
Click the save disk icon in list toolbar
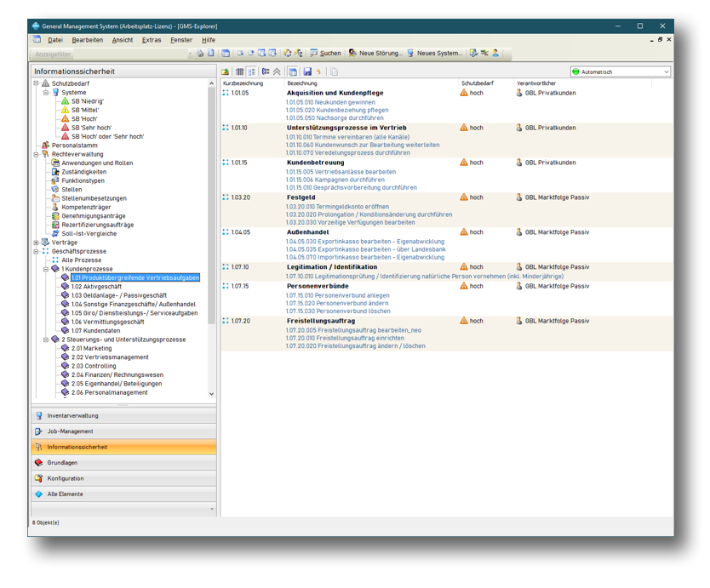pos(307,72)
